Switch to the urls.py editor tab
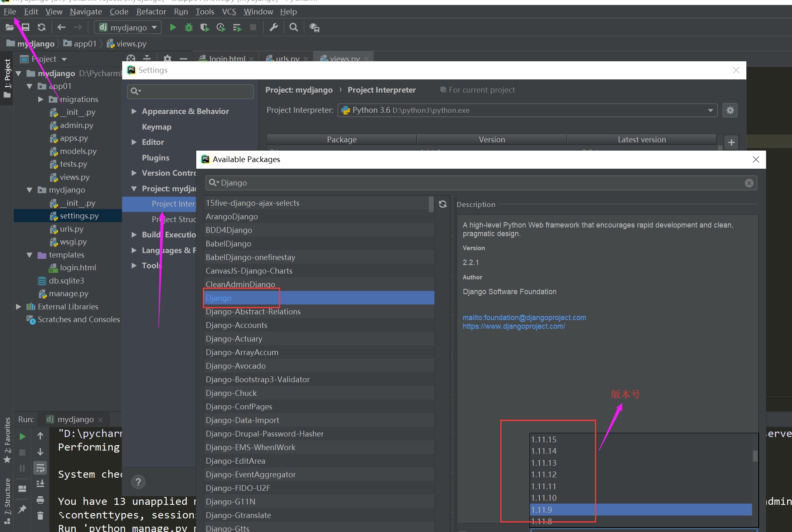The height and width of the screenshot is (532, 792). click(x=287, y=58)
